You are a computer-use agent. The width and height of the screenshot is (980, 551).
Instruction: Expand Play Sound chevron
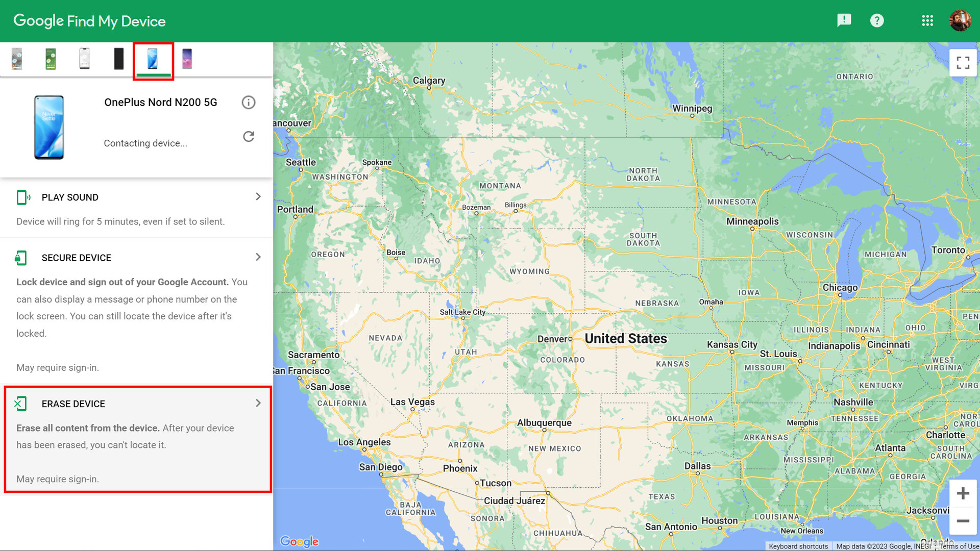tap(258, 197)
